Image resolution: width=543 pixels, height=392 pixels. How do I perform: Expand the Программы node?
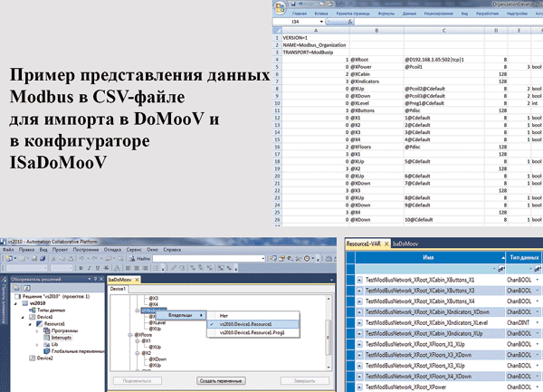click(37, 330)
